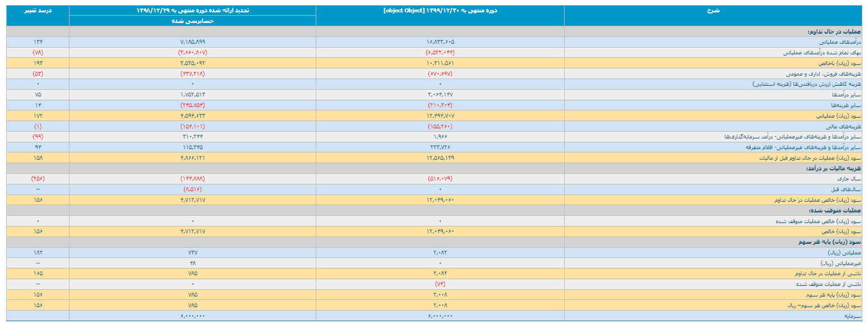Click the عملیات متوقف شده section heading
This screenshot has width=868, height=324.
coord(835,210)
